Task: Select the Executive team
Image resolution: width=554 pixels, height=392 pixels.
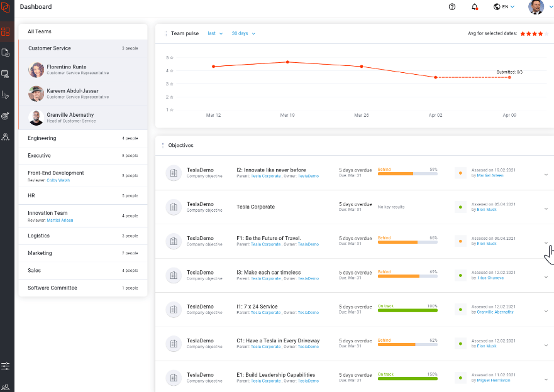Action: (82, 156)
